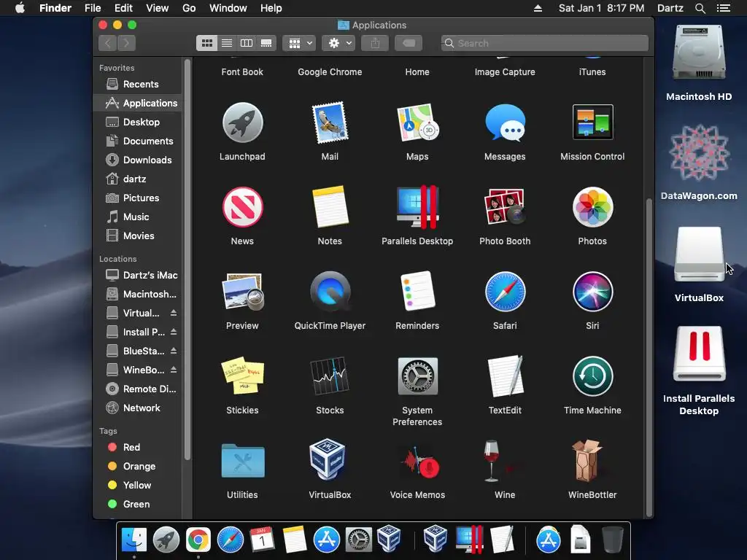
Task: Open the WineBottler app icon
Action: click(x=589, y=461)
